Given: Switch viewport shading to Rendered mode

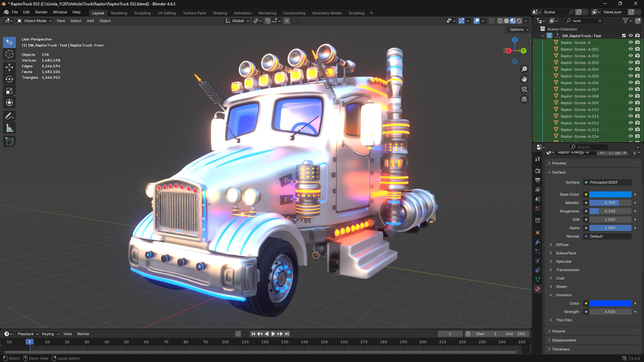Looking at the screenshot, I should pos(519,21).
